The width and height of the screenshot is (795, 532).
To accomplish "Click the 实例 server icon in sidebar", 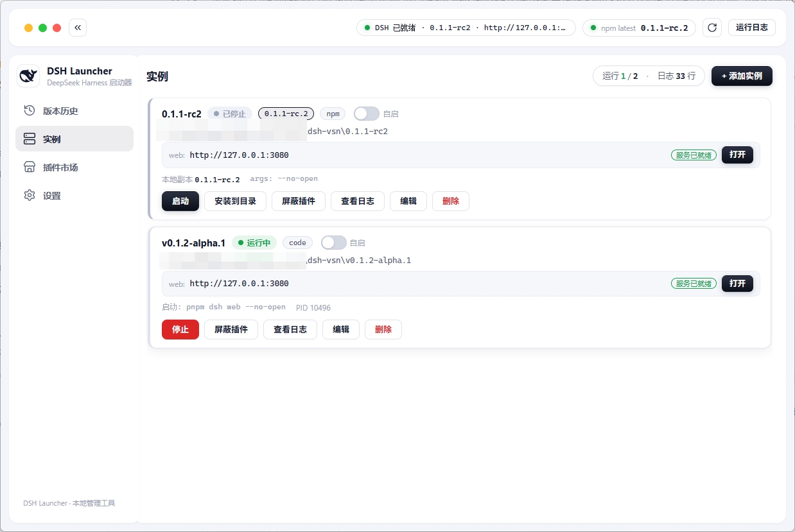I will tap(30, 139).
